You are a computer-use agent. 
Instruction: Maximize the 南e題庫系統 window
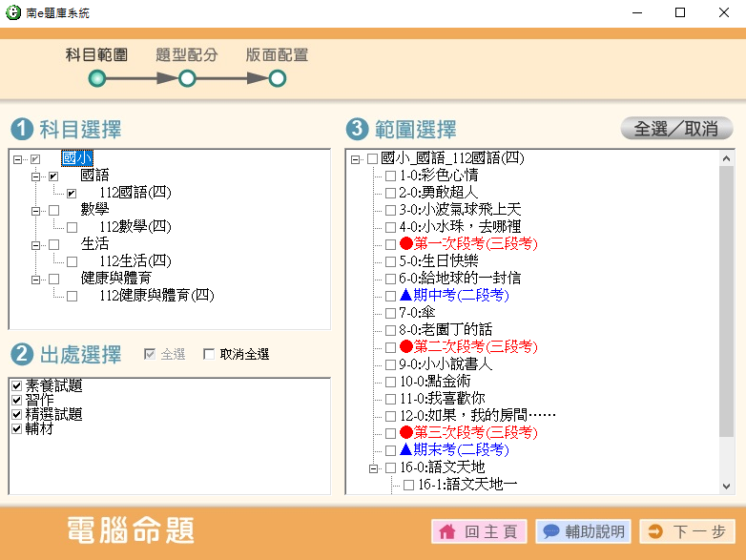[680, 12]
